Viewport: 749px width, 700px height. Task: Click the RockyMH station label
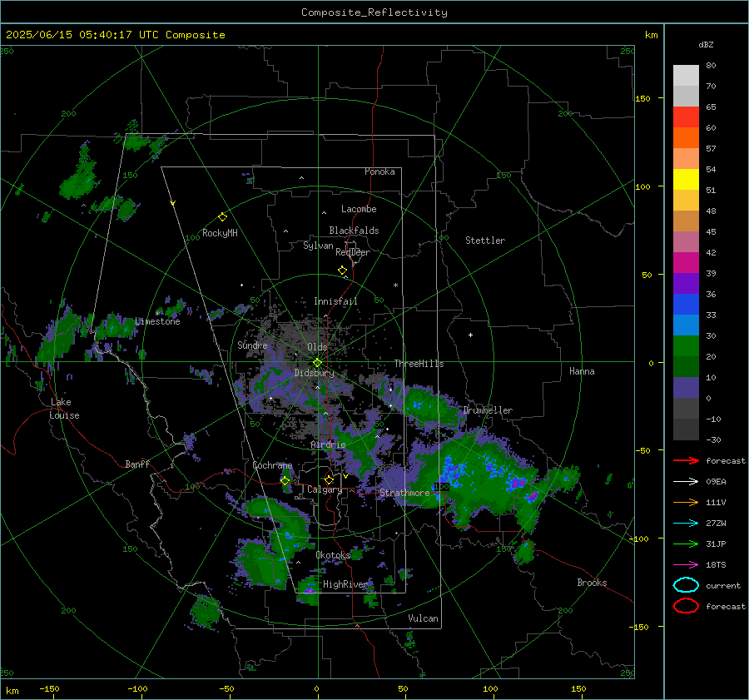(220, 233)
